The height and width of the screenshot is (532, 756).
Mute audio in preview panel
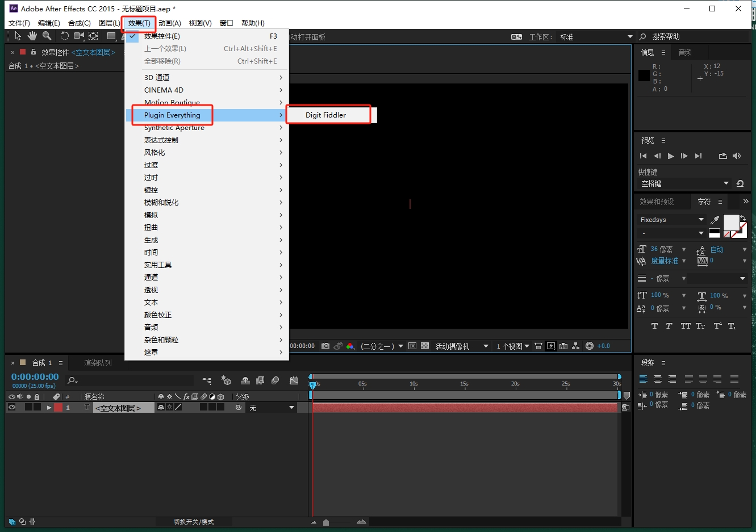[x=737, y=156]
